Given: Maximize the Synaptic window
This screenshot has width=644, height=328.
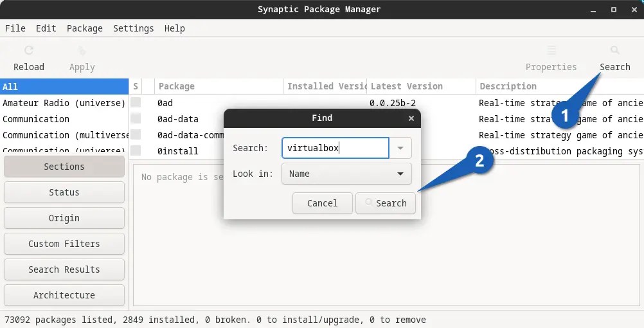Looking at the screenshot, I should pos(614,10).
